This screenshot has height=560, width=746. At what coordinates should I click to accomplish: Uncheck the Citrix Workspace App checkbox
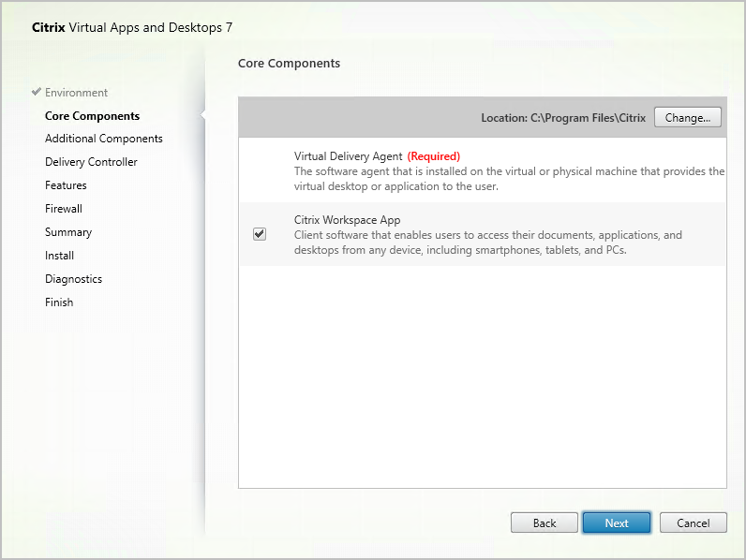(x=260, y=234)
